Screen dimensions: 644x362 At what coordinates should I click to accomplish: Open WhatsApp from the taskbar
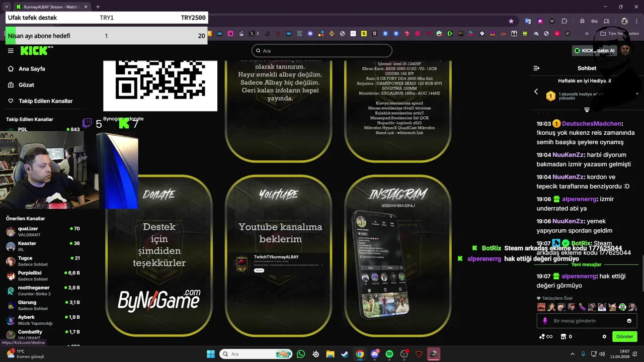tap(301, 354)
